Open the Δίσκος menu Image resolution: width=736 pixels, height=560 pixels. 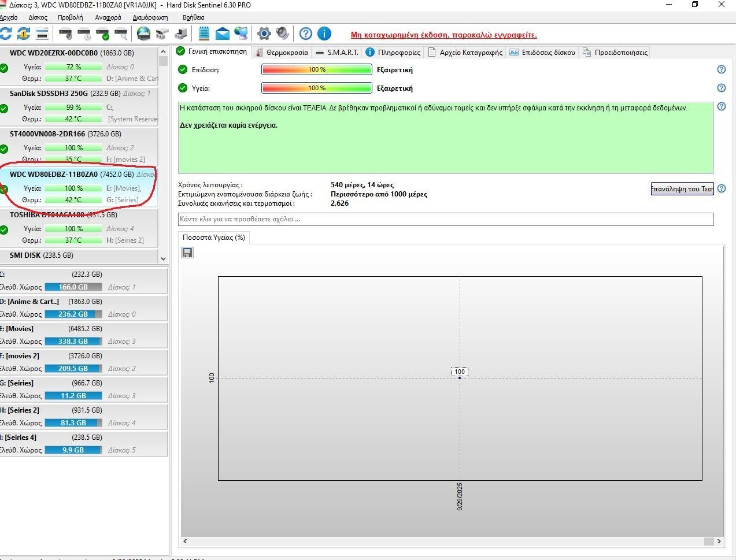pos(38,17)
